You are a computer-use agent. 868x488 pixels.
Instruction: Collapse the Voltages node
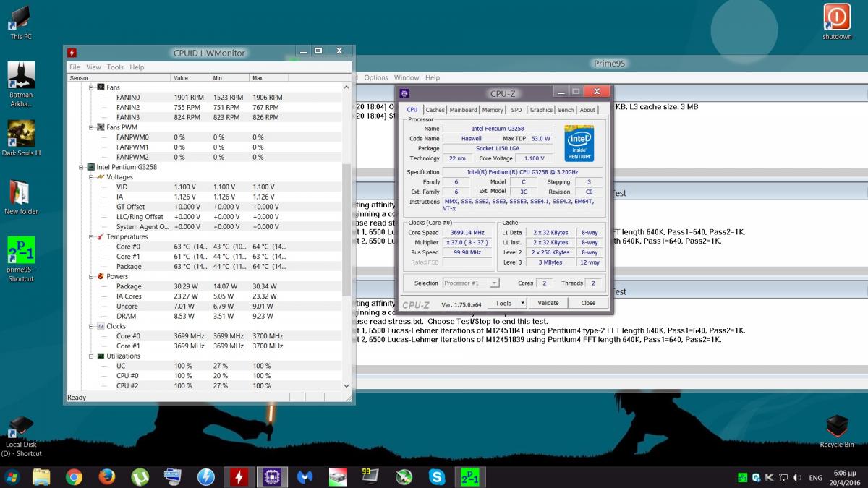[91, 177]
